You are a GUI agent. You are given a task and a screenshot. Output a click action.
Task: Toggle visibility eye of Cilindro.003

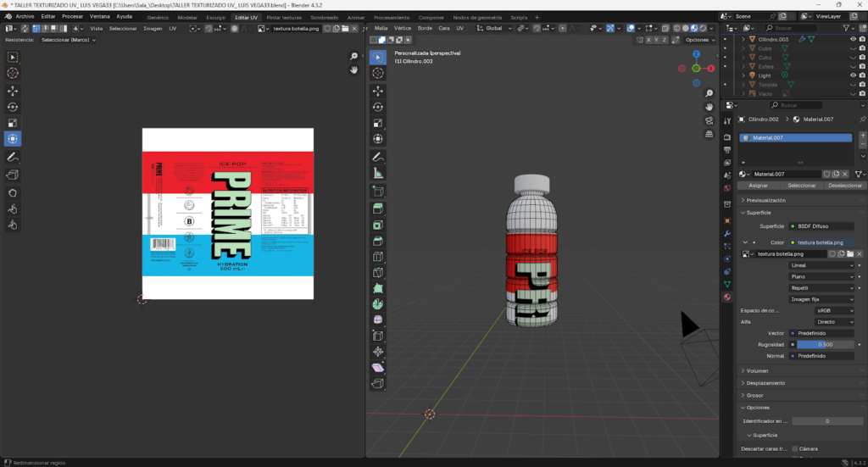[853, 39]
